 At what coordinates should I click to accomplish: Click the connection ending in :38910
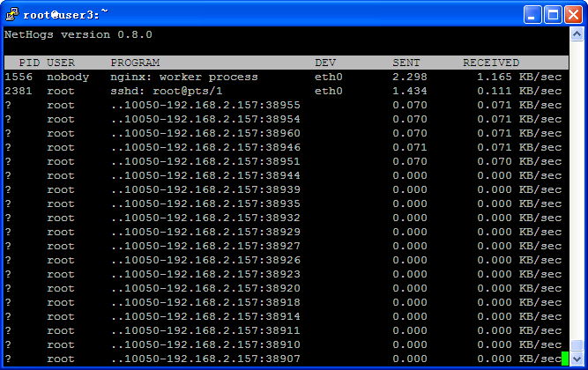click(205, 344)
